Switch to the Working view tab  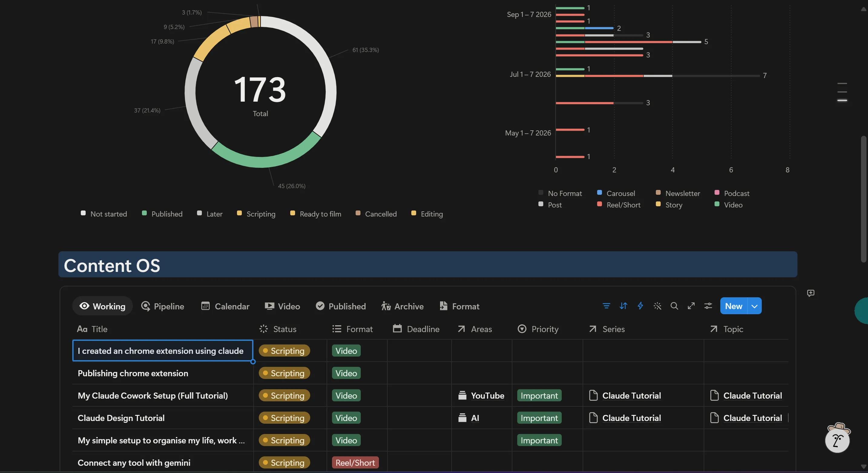102,306
